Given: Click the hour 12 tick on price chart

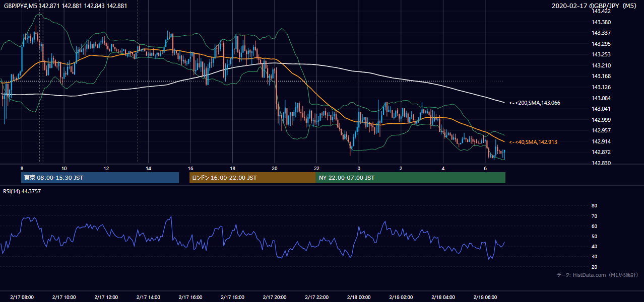Looking at the screenshot, I should tap(106, 168).
